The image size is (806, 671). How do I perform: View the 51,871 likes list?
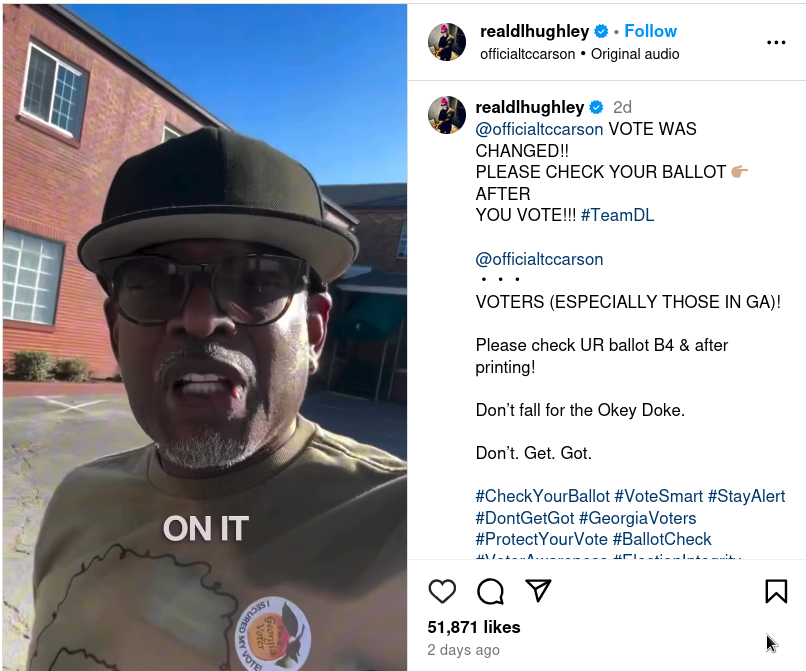click(473, 627)
